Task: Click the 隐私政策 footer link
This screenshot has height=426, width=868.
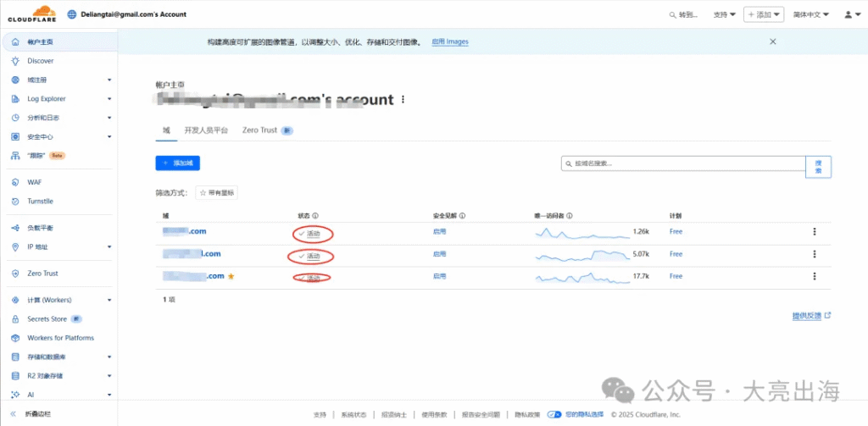Action: [x=527, y=414]
